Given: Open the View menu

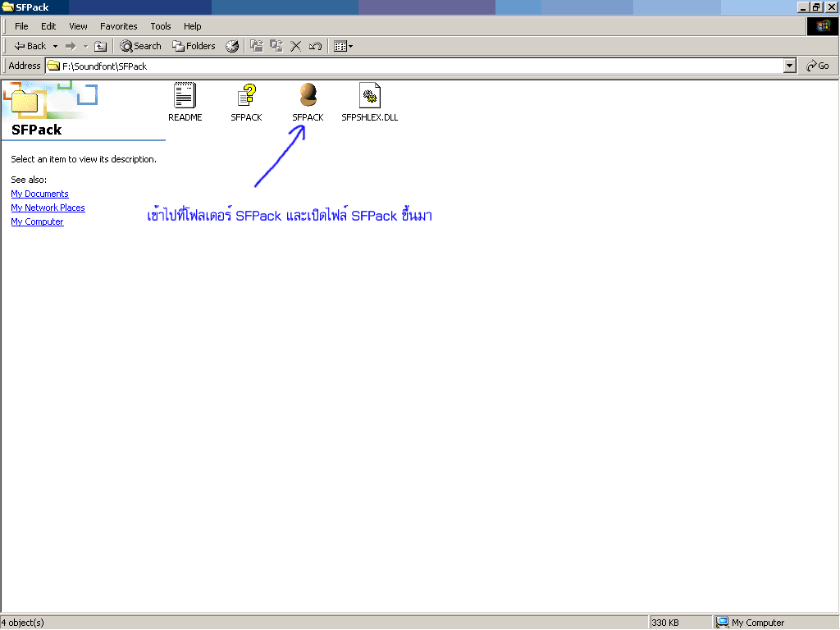Looking at the screenshot, I should point(78,26).
